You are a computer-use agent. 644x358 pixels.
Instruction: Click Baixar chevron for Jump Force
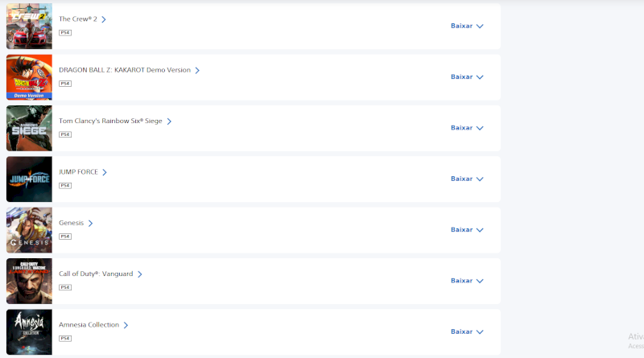click(x=480, y=179)
